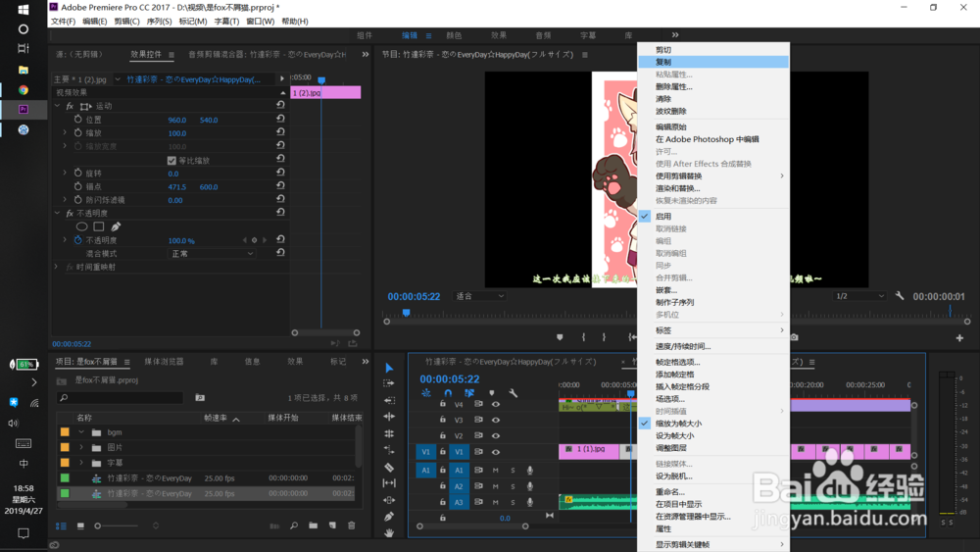Select the Track Select Forward tool

pos(389,383)
